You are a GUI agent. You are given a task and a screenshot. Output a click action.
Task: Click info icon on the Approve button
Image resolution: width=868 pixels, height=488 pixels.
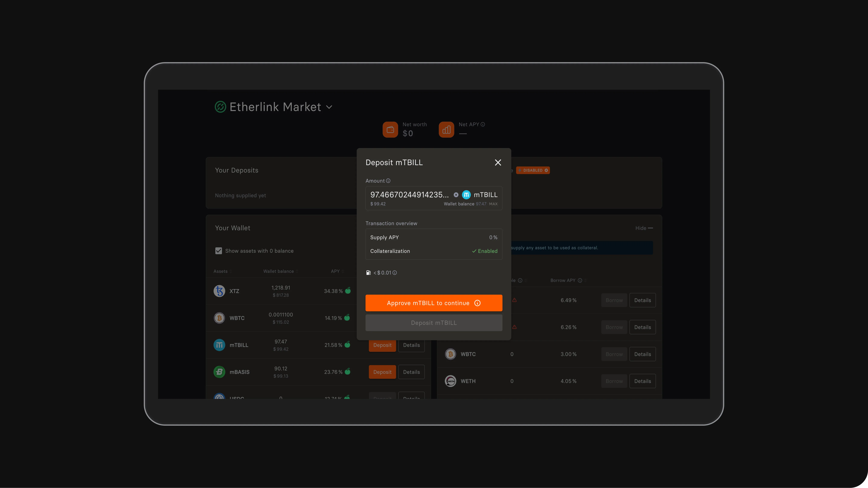(477, 303)
